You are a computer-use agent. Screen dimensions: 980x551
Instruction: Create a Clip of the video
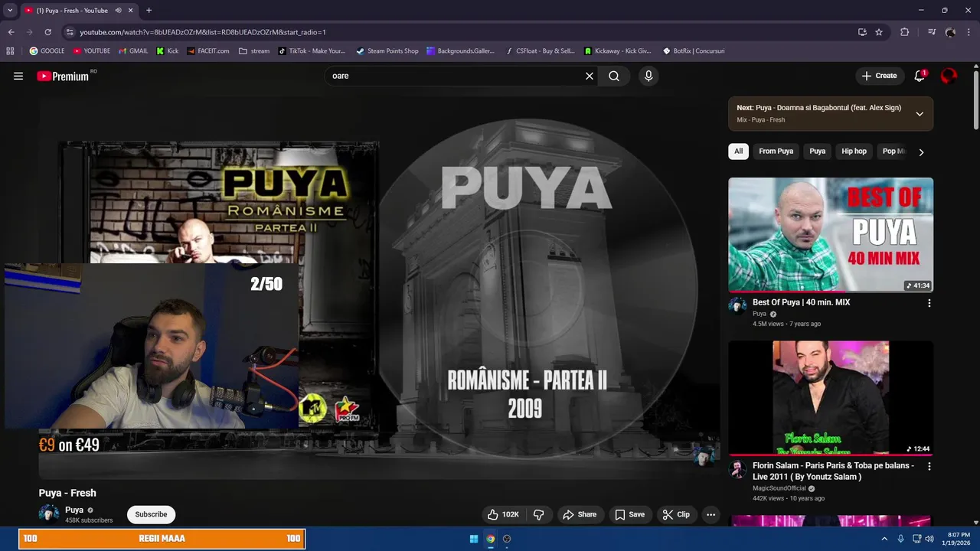(676, 514)
